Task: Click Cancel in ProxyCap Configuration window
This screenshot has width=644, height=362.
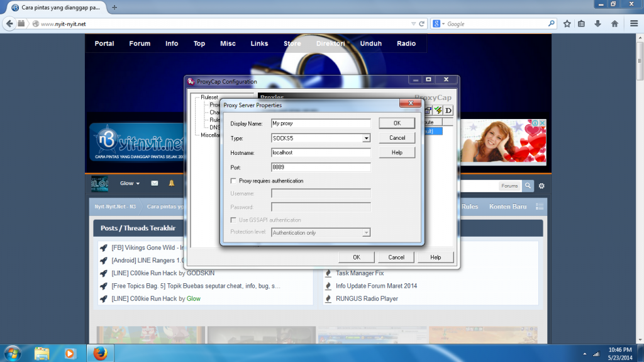Action: coord(396,257)
